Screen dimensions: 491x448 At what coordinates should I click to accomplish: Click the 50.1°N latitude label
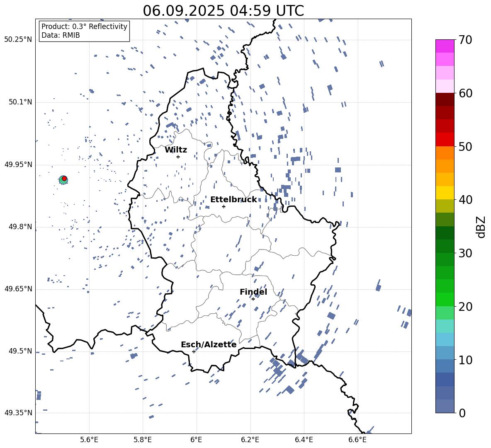(20, 102)
